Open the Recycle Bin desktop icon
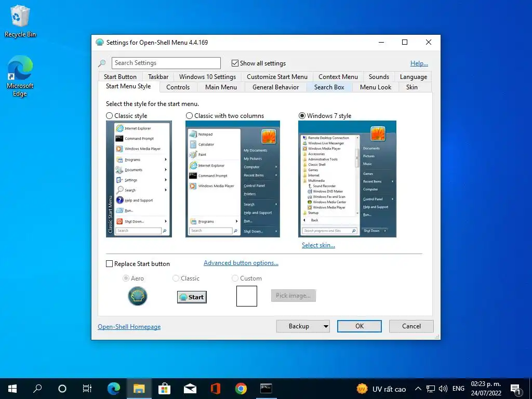 tap(20, 21)
